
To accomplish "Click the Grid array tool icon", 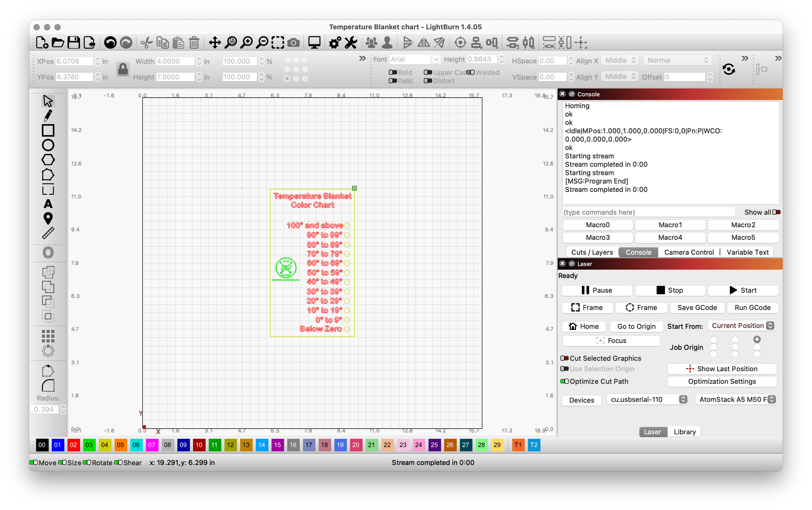I will 48,336.
